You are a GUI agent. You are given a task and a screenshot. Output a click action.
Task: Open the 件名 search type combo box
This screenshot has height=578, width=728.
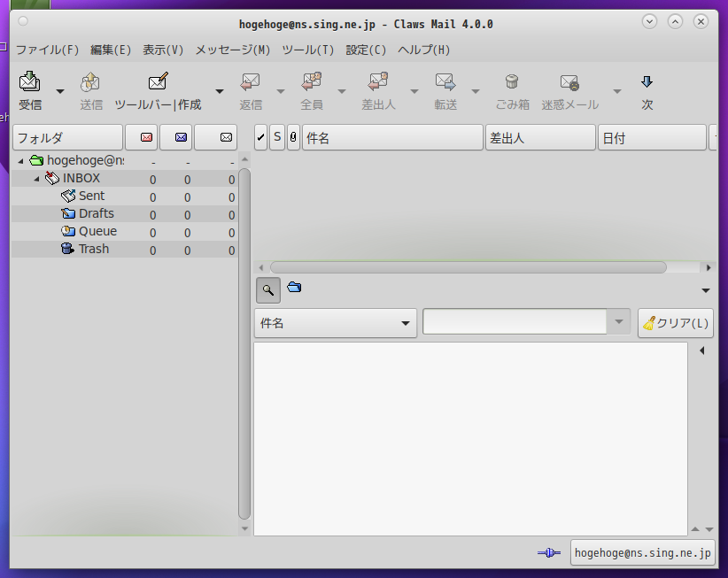pyautogui.click(x=335, y=323)
